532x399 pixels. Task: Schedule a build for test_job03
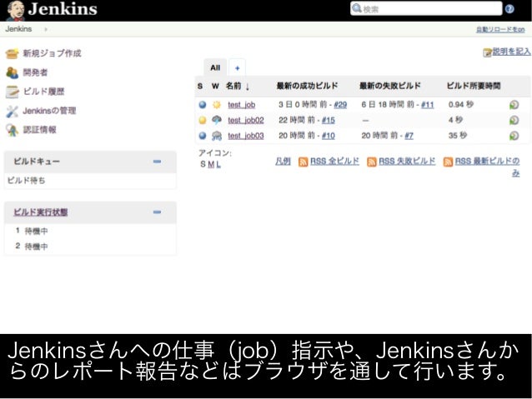514,136
